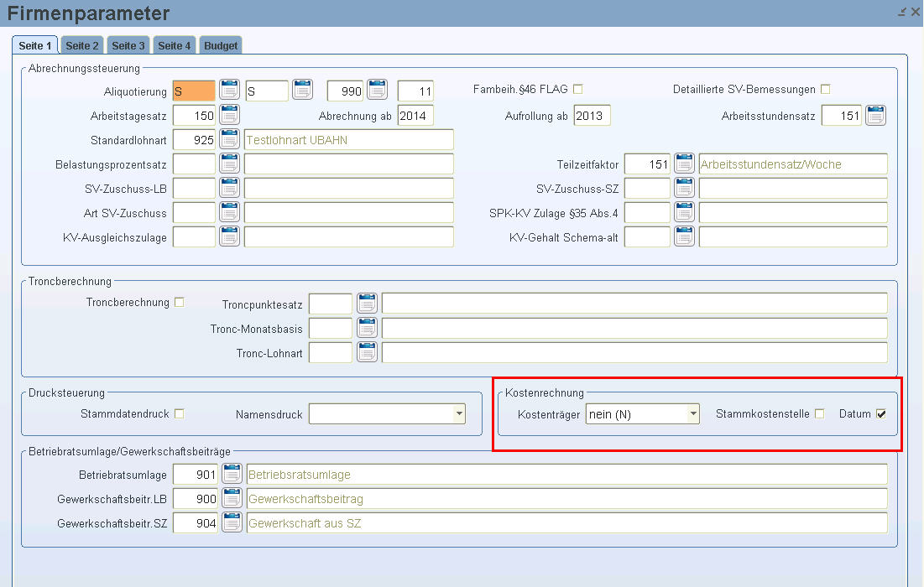Switch to the Seite 2 tab
This screenshot has height=587, width=924.
tap(82, 45)
